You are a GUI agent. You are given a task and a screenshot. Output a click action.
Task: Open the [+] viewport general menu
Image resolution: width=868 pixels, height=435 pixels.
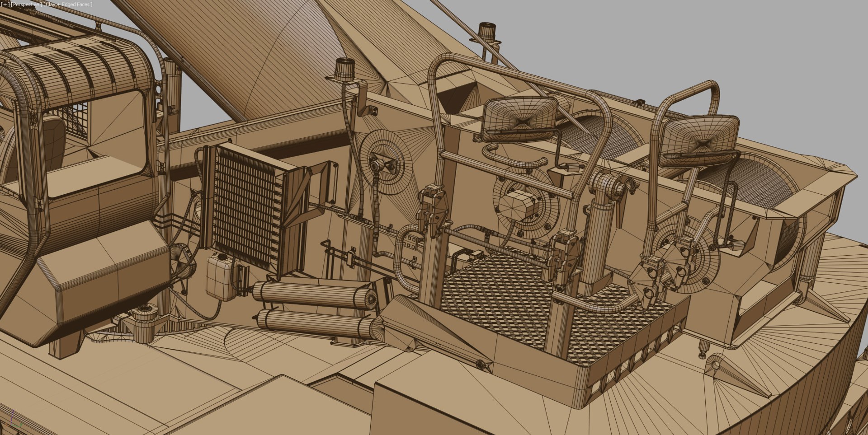pos(5,5)
